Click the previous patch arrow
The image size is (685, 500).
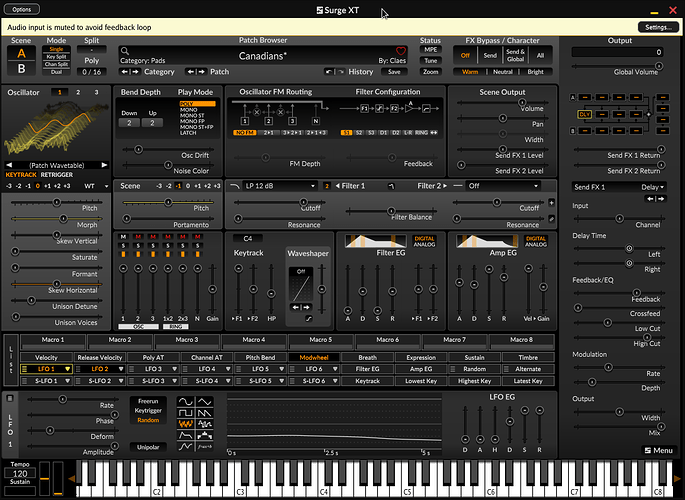tap(190, 72)
